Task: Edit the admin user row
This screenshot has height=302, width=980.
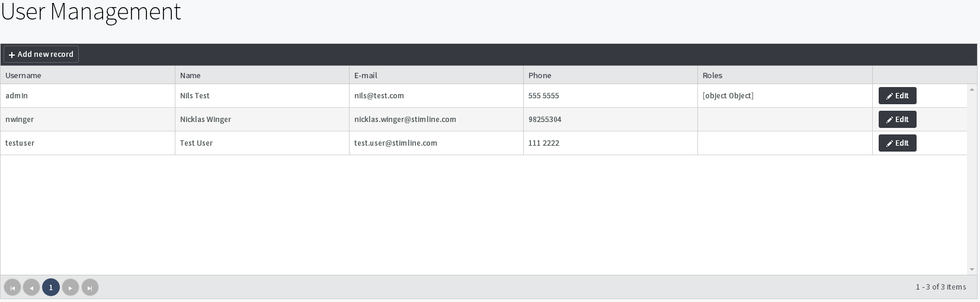Action: click(x=897, y=96)
